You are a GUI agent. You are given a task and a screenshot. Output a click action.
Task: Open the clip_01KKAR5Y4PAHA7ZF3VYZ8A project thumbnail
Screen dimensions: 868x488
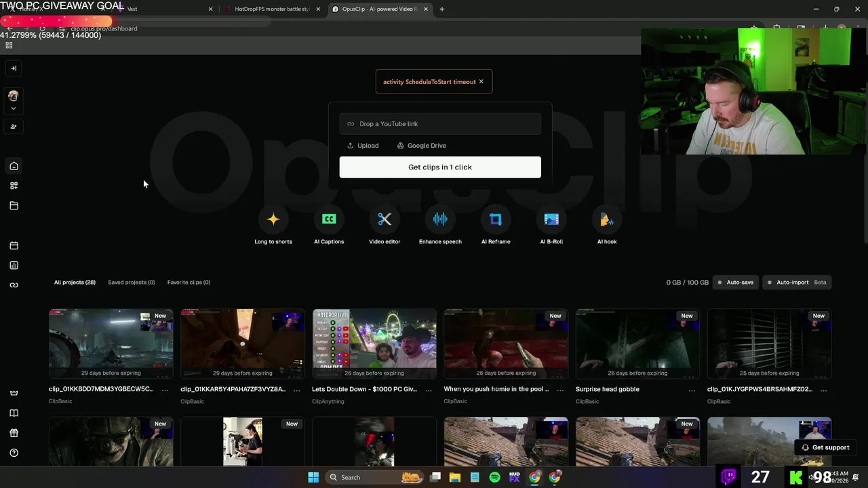click(243, 344)
